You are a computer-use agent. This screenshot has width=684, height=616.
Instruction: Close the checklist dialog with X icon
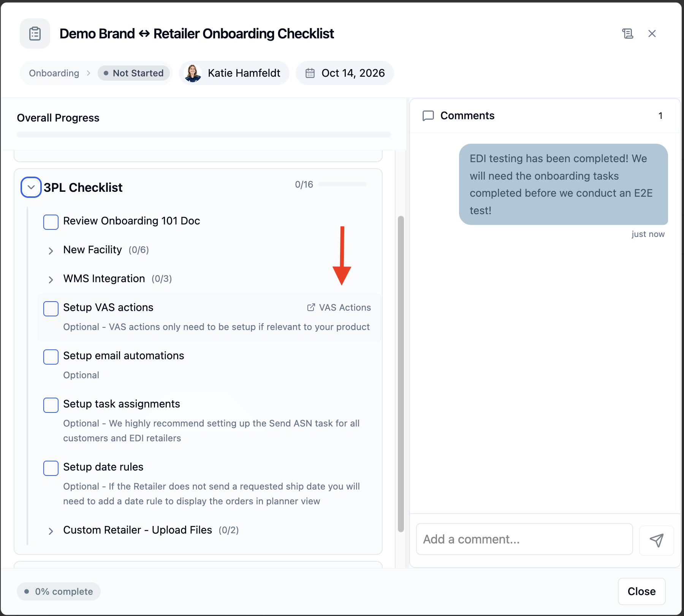652,33
